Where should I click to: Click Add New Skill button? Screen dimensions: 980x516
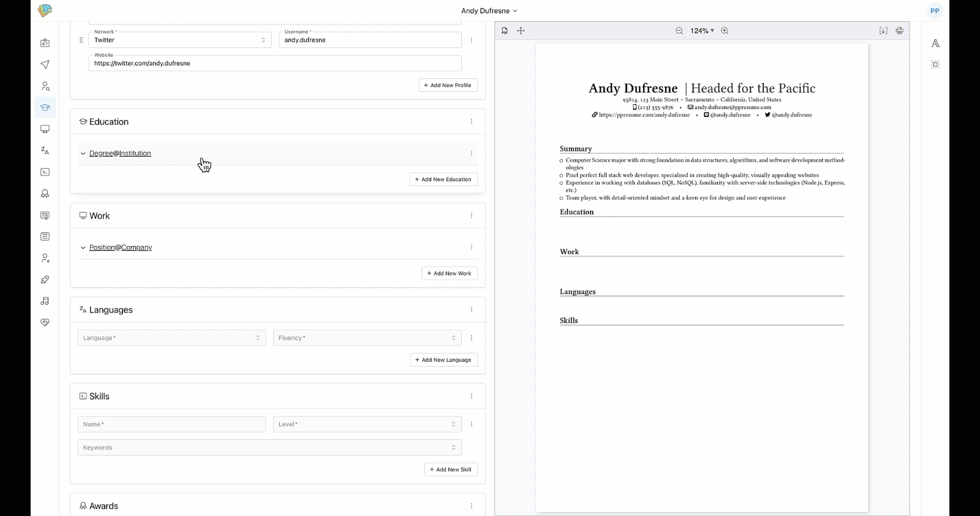451,469
